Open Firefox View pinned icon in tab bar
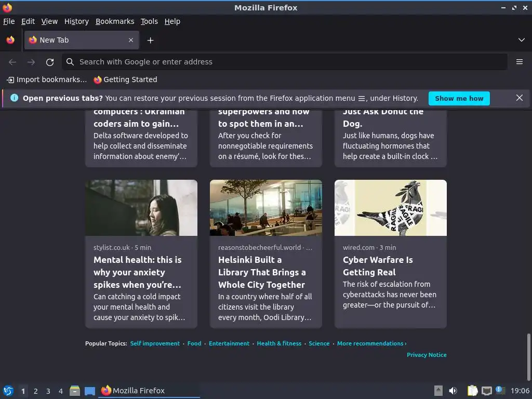 pyautogui.click(x=10, y=40)
